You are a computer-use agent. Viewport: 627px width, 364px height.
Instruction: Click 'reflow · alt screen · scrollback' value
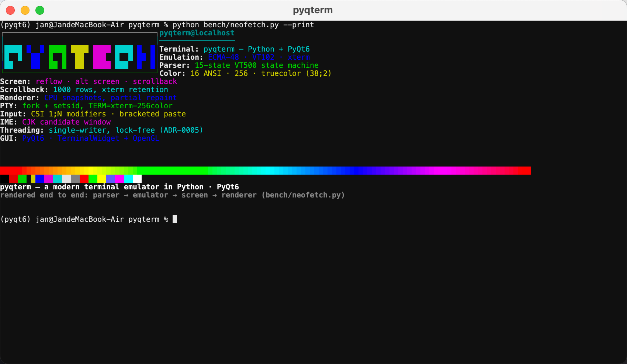(x=106, y=81)
